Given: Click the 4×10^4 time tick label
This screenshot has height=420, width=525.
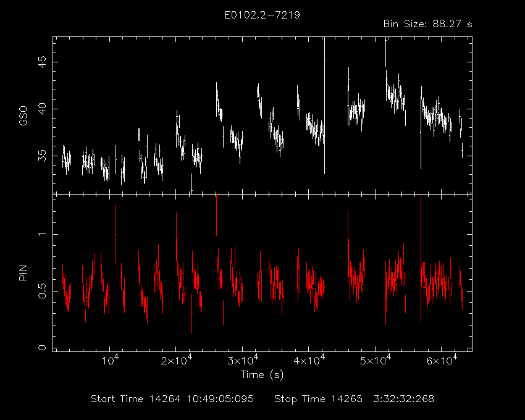Looking at the screenshot, I should click(309, 360).
